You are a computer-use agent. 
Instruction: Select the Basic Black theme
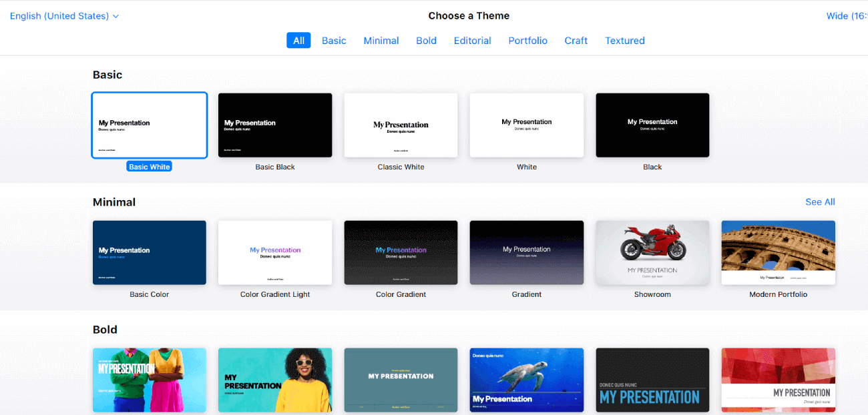point(274,125)
